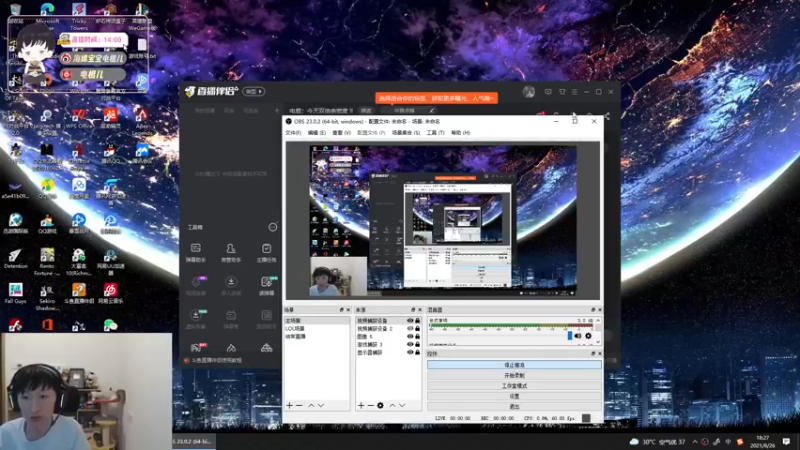800x450 pixels.
Task: Open the taskbar clock showing 18:27
Action: [x=762, y=442]
